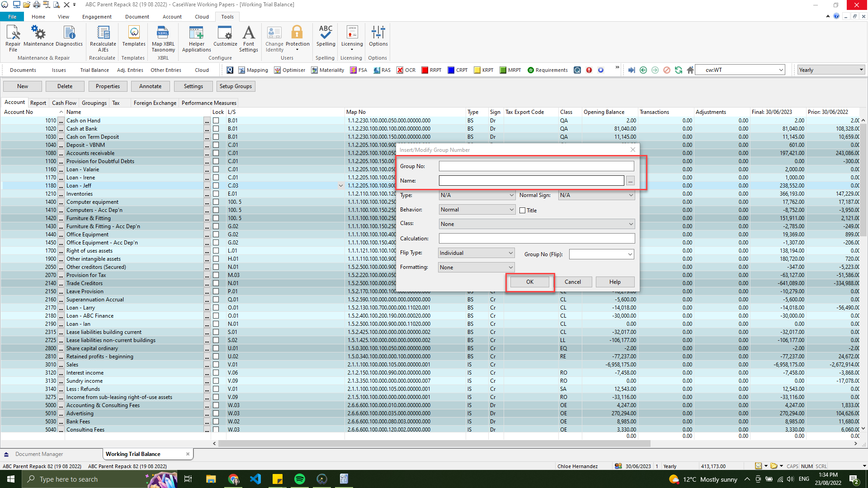Open Maintenance in the ribbon
Screen dimensions: 868x488
[x=38, y=36]
